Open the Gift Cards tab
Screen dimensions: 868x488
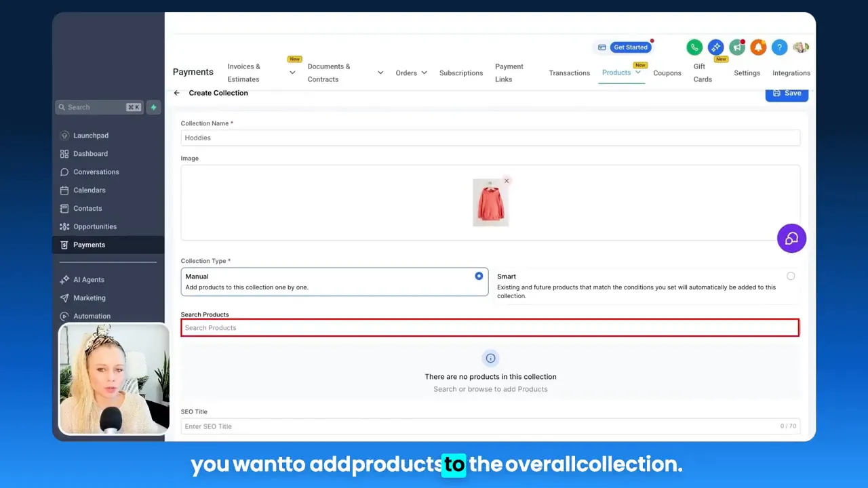coord(703,73)
